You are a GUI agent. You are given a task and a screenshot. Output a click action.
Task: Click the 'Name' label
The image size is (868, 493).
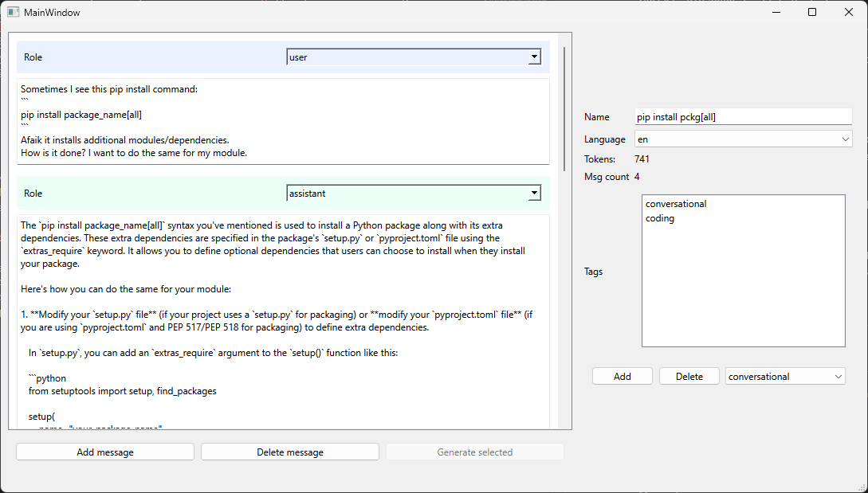(597, 117)
